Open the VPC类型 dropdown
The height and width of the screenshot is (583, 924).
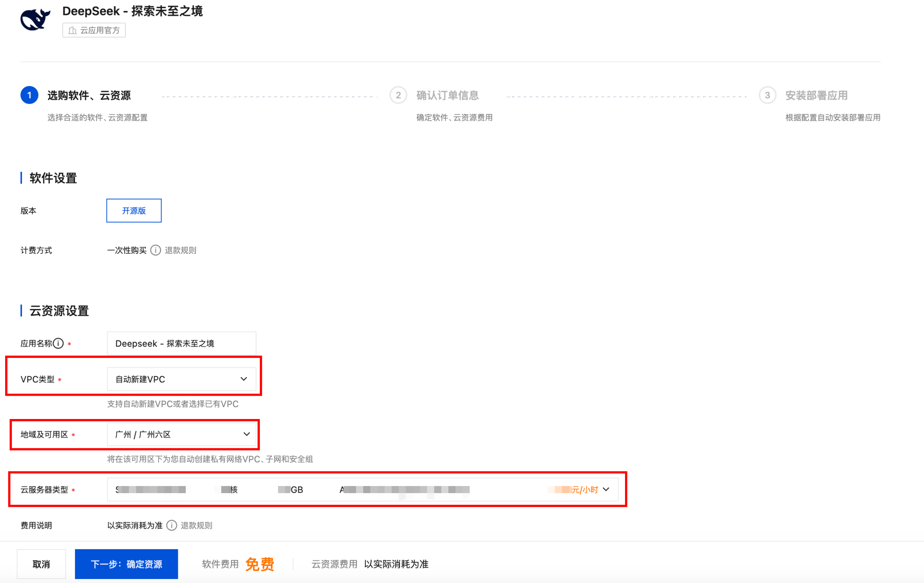click(x=181, y=379)
